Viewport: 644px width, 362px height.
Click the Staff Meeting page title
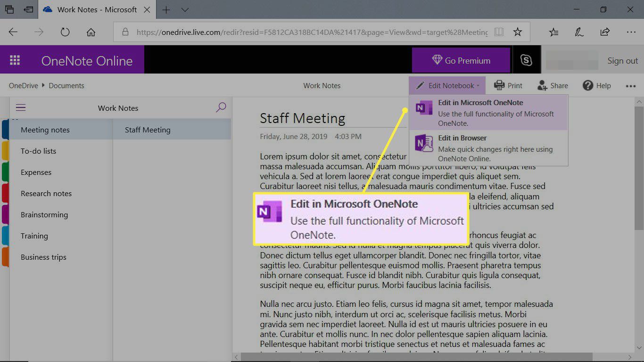point(303,118)
